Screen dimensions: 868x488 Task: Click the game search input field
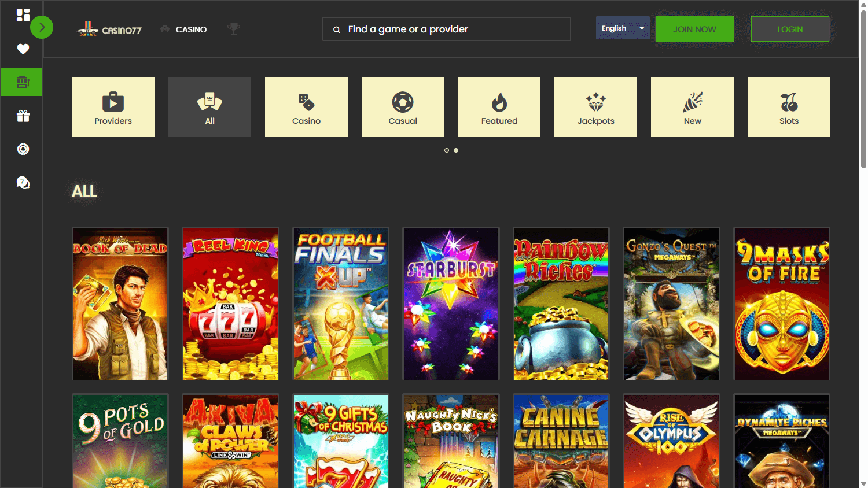point(446,28)
